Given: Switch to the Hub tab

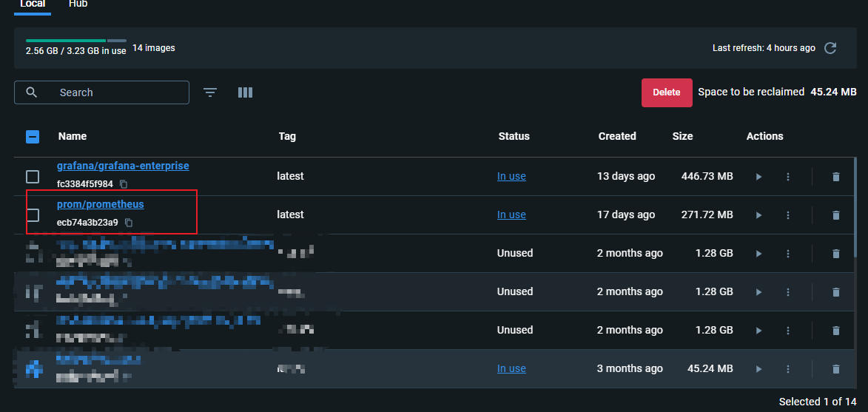Looking at the screenshot, I should coord(78,4).
